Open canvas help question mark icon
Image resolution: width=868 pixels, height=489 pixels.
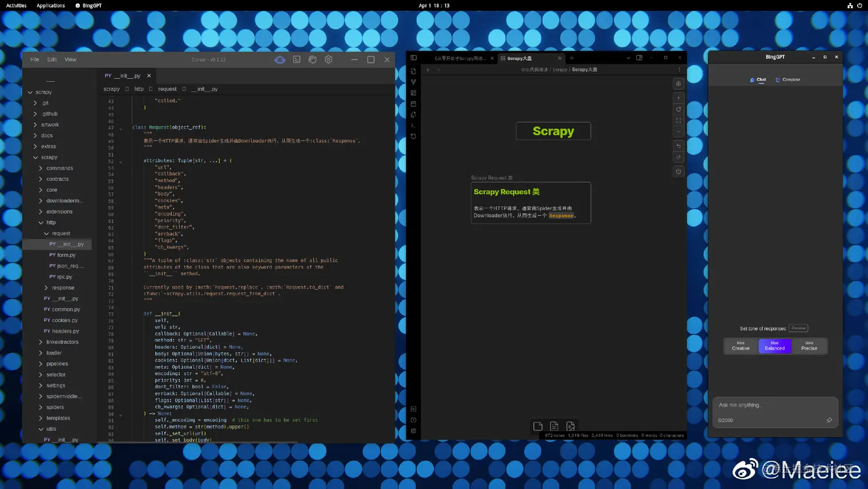tap(679, 171)
